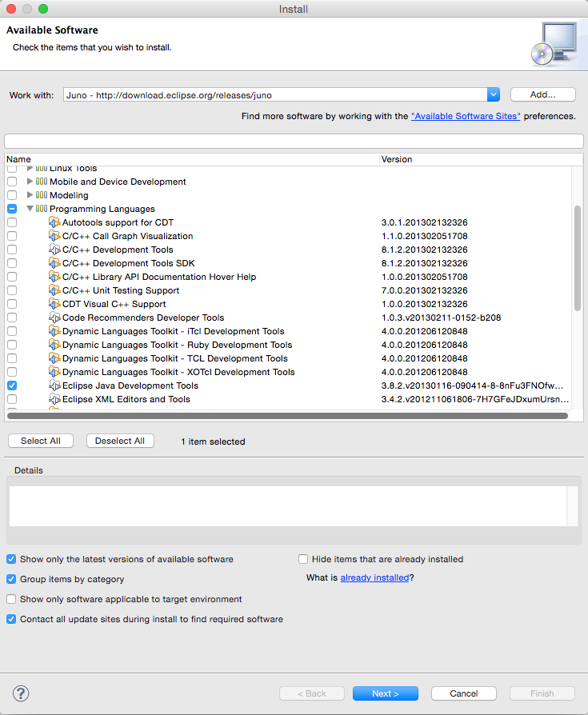Click the Version column header
588x715 pixels.
point(482,160)
